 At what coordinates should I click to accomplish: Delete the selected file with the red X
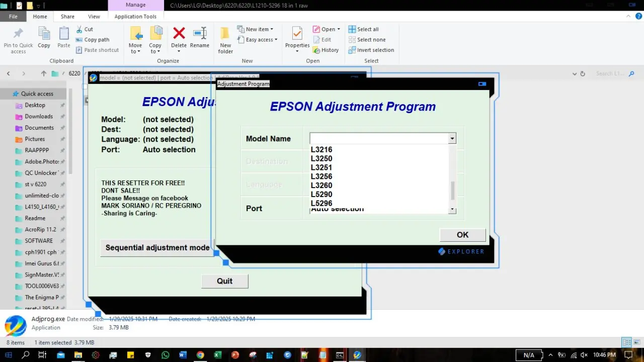point(179,34)
